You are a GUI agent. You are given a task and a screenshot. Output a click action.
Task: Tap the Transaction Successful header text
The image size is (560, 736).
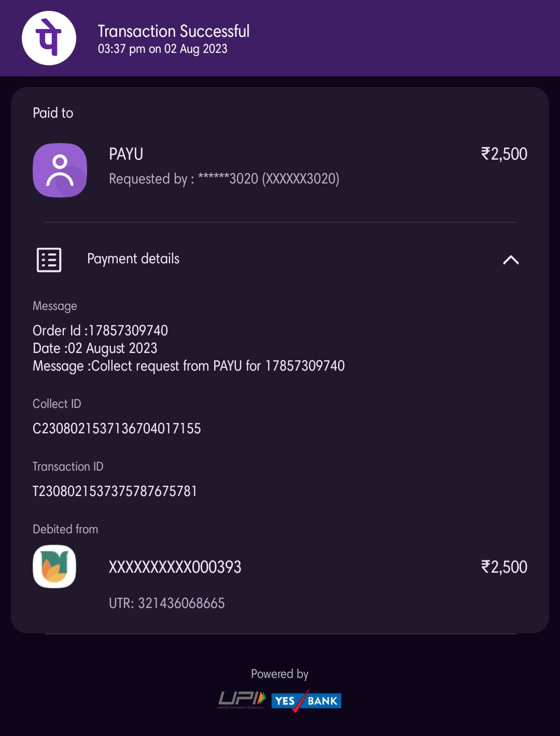pos(174,31)
